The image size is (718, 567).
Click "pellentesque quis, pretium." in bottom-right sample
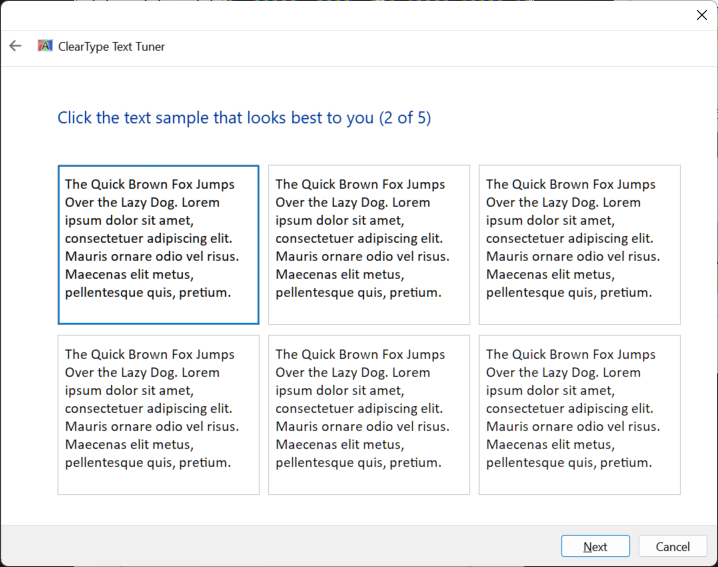click(x=569, y=463)
